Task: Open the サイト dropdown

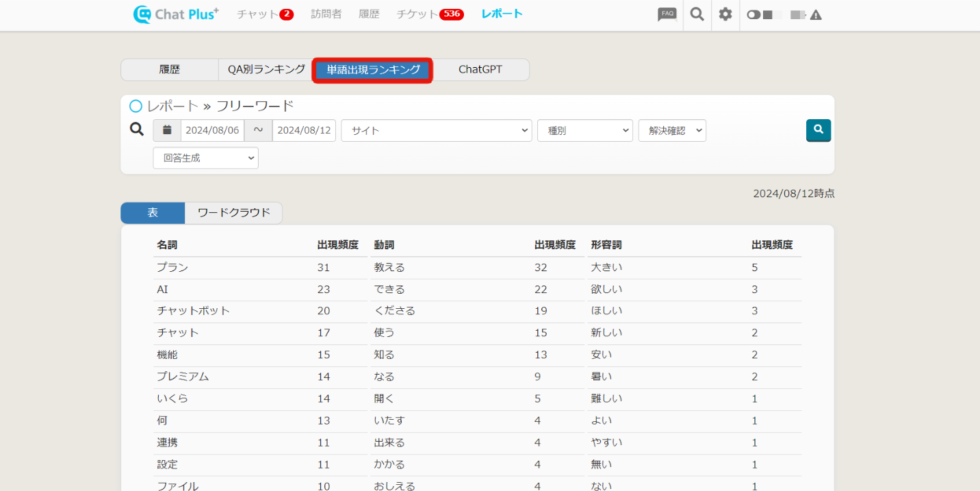Action: click(x=436, y=130)
